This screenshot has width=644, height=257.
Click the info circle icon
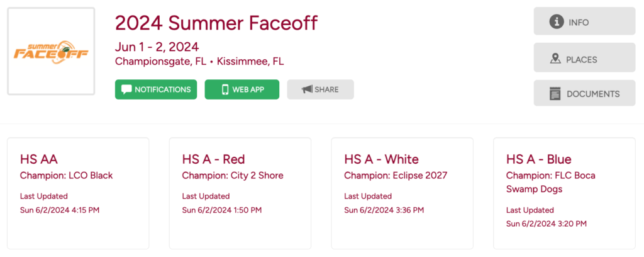(556, 22)
